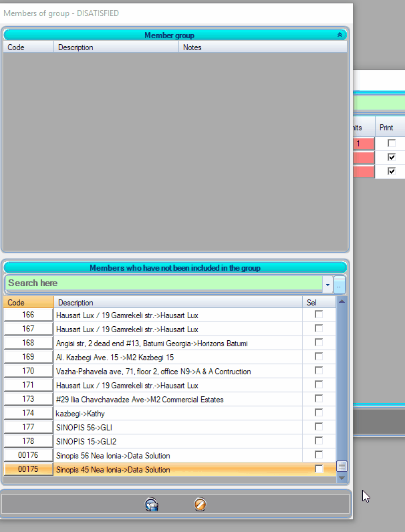The image size is (405, 532).
Task: Toggle the Sel checkbox for code 00175
Action: point(319,469)
